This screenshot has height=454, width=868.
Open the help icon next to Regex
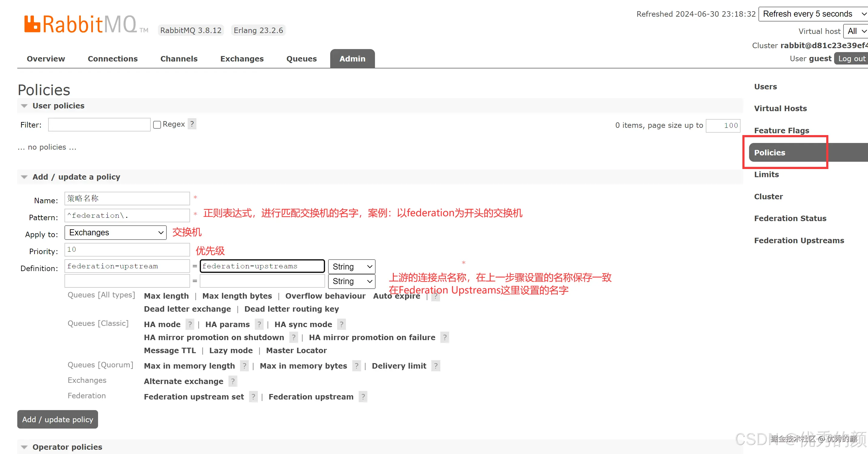pos(192,124)
